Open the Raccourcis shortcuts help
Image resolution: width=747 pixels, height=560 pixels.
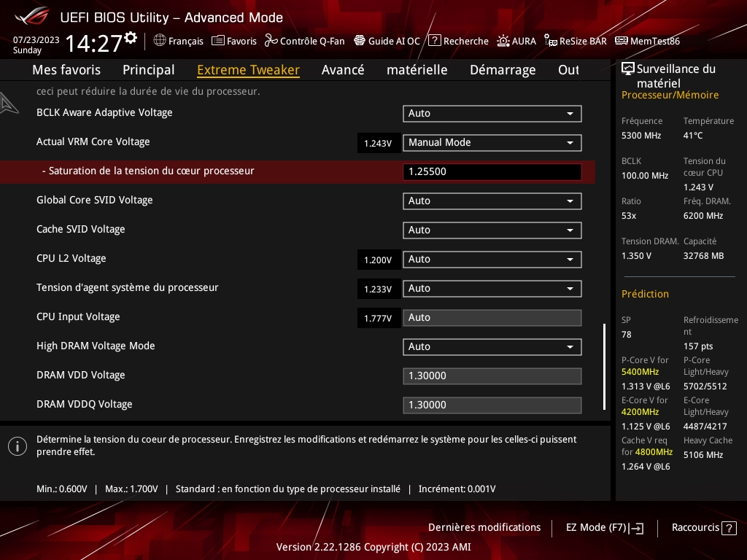point(705,527)
